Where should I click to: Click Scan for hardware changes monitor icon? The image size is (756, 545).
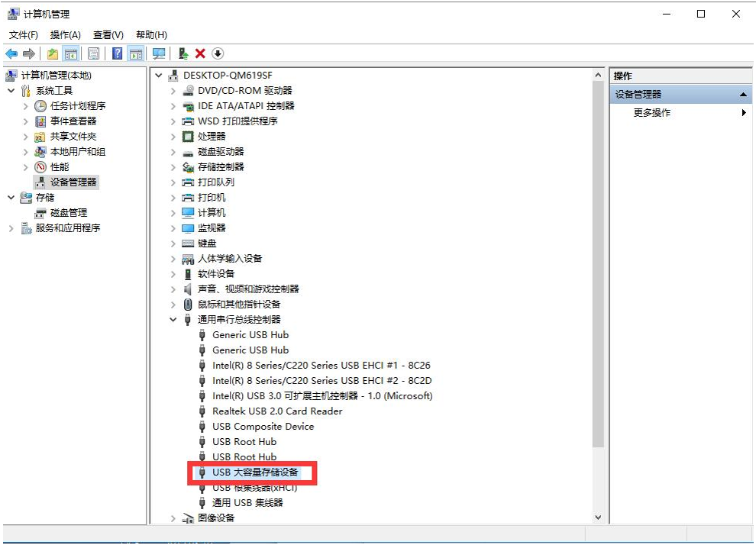159,53
